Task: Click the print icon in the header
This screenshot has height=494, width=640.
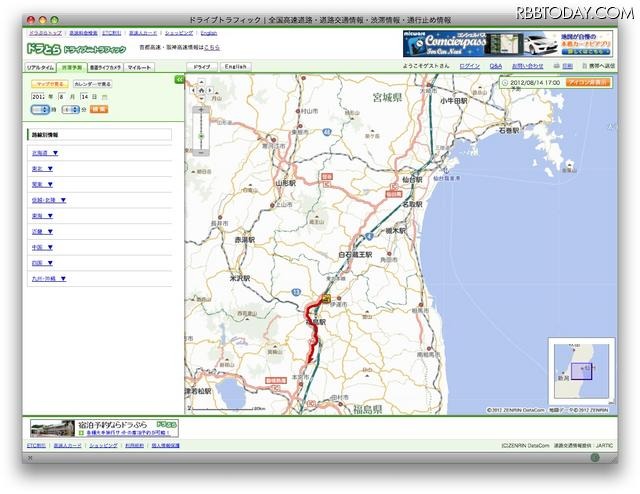Action: pyautogui.click(x=567, y=66)
